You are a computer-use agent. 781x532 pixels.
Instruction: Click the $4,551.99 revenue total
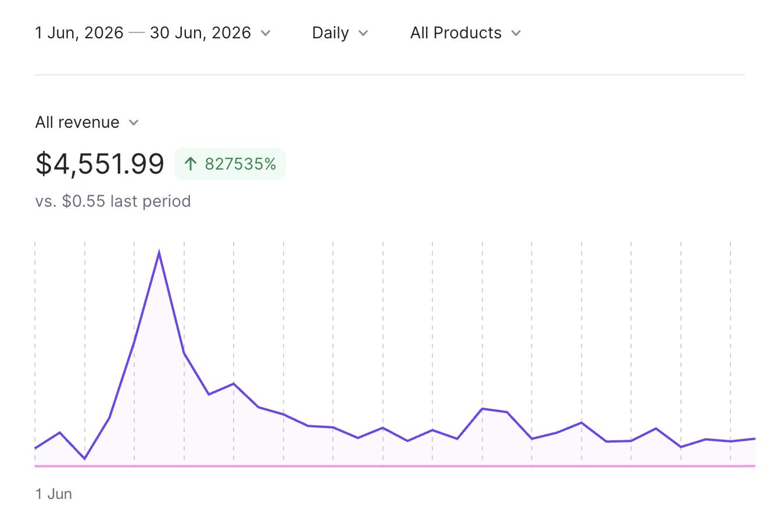tap(100, 163)
